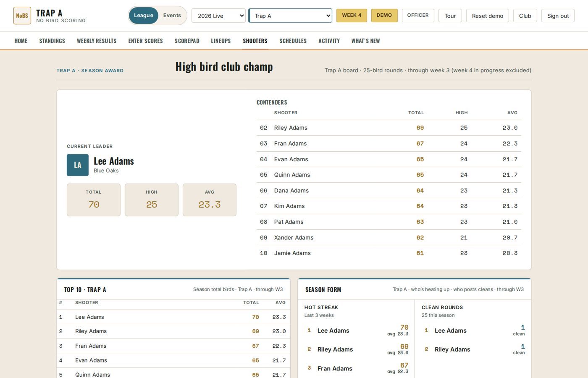Switch to League mode toggle
588x378 pixels.
tap(144, 16)
